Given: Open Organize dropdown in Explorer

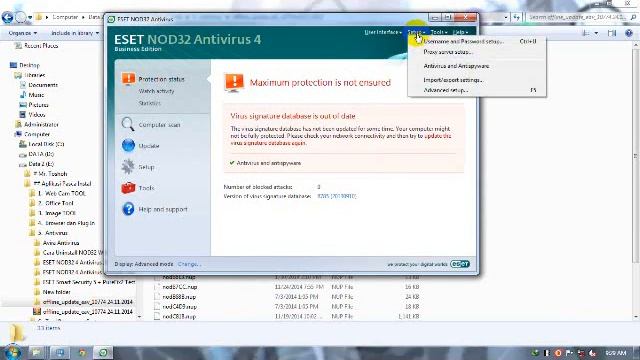Looking at the screenshot, I should tap(23, 33).
